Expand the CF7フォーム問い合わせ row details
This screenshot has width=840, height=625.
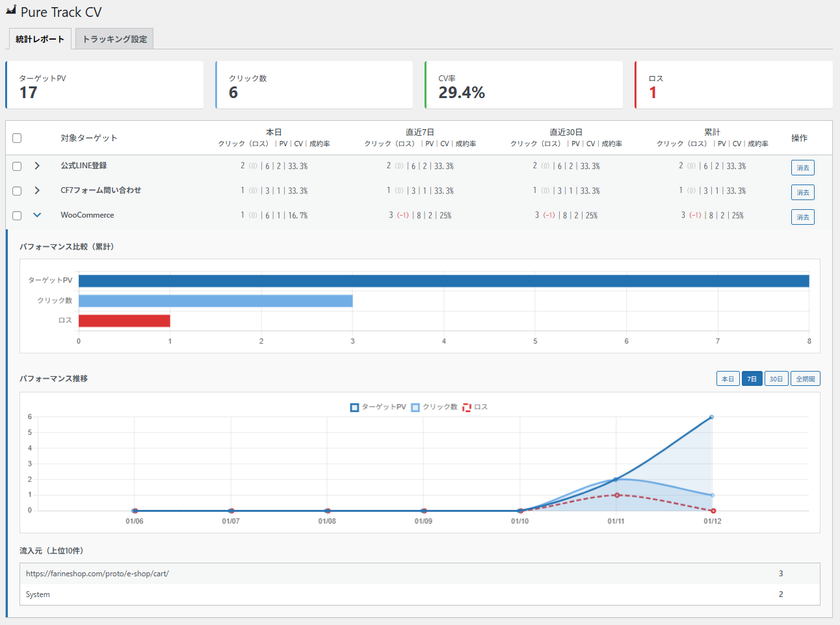coord(37,190)
